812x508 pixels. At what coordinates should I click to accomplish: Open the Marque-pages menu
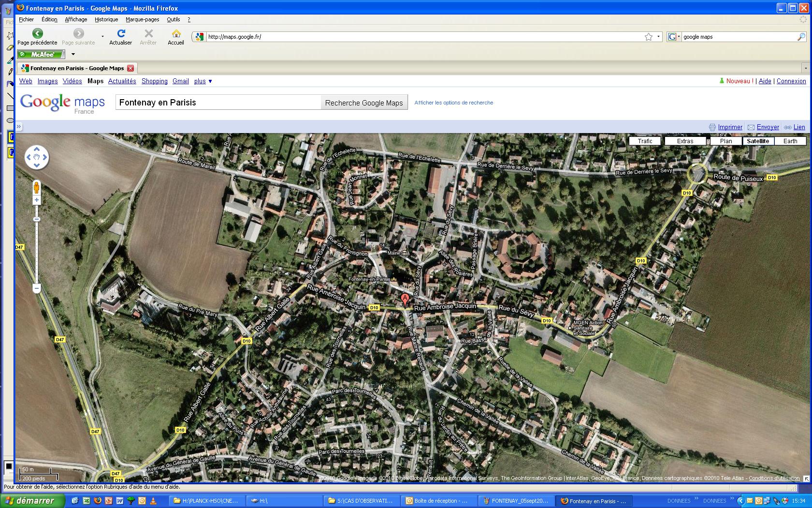pos(142,19)
